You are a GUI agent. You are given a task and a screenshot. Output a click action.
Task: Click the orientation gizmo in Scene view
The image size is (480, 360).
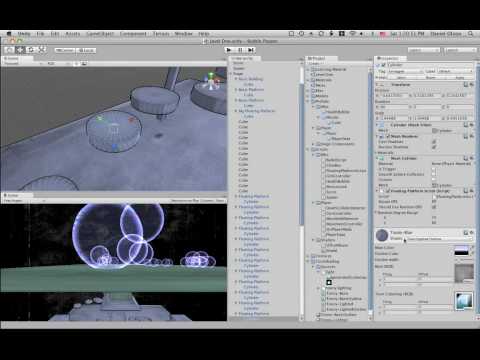click(x=211, y=81)
